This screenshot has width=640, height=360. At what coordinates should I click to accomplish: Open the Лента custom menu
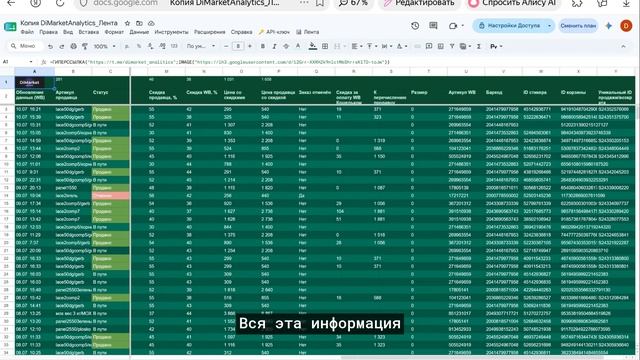[308, 32]
